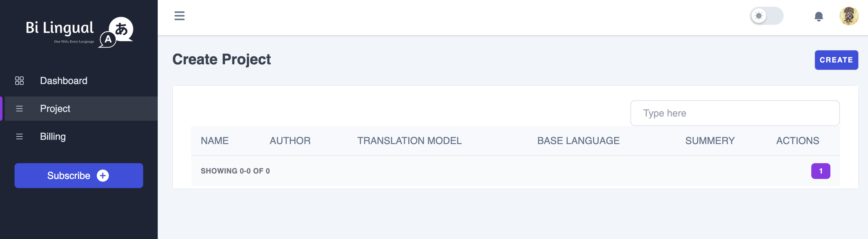868x239 pixels.
Task: Click the Dashboard grid icon
Action: pyautogui.click(x=19, y=81)
